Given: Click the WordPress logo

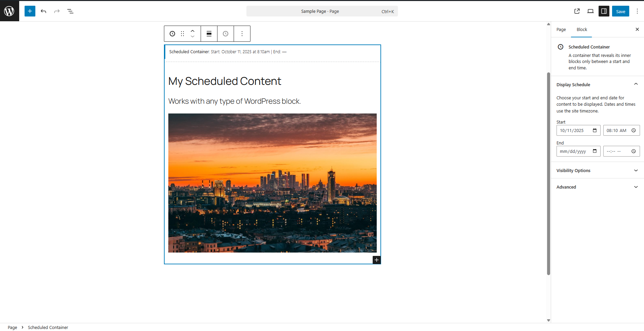Looking at the screenshot, I should pyautogui.click(x=9, y=11).
